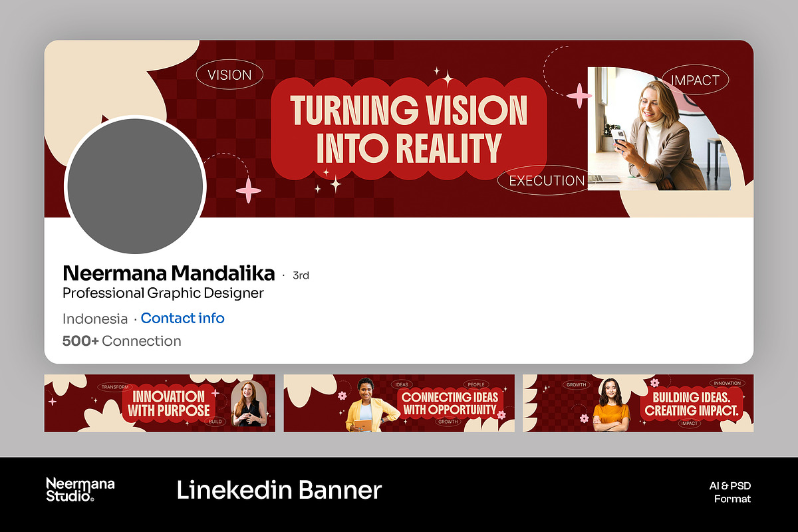The width and height of the screenshot is (798, 532).
Task: Click the EXECUTION oval label
Action: [x=546, y=180]
